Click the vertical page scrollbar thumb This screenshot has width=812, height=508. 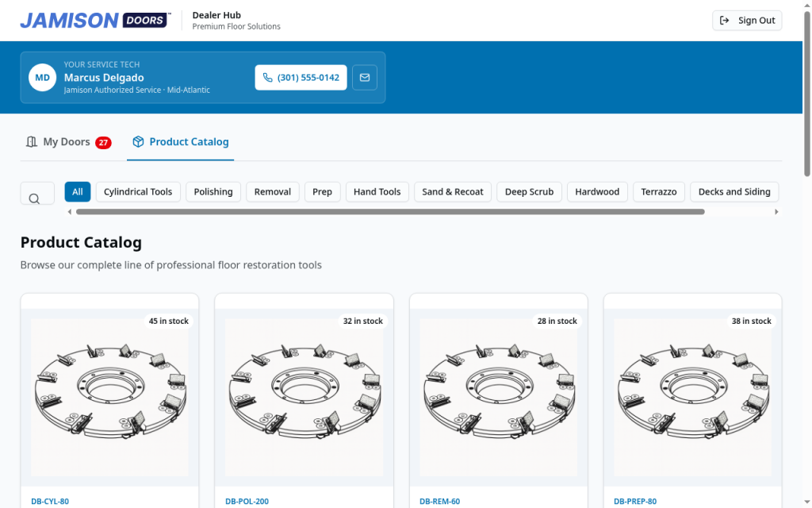tap(806, 94)
